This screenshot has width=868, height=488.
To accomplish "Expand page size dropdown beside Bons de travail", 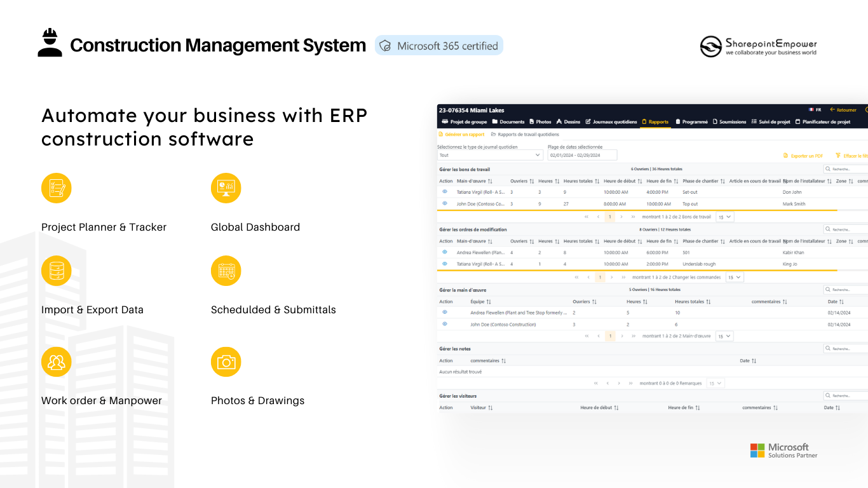I will 724,217.
